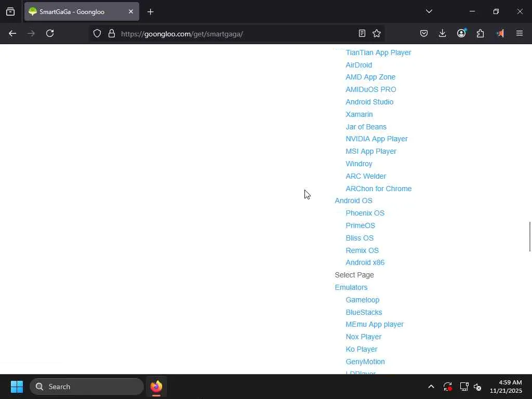View site security padlock info
532x399 pixels.
point(112,34)
